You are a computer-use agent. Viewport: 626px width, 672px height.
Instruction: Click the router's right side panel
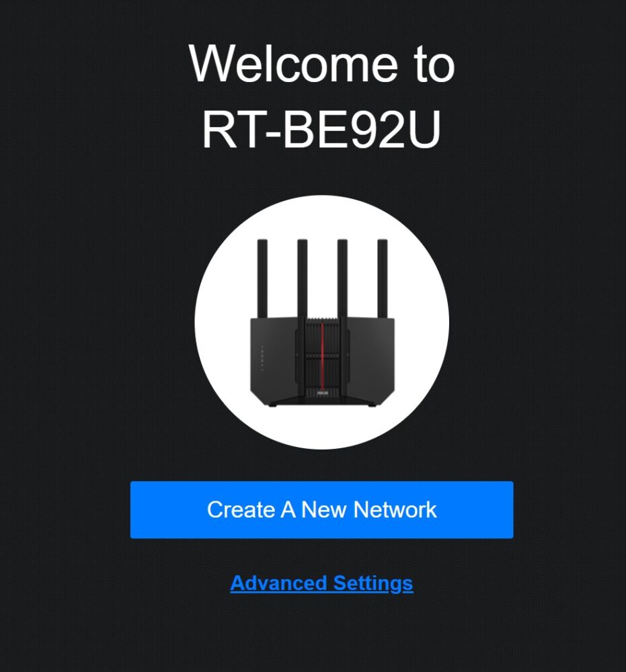click(x=371, y=359)
